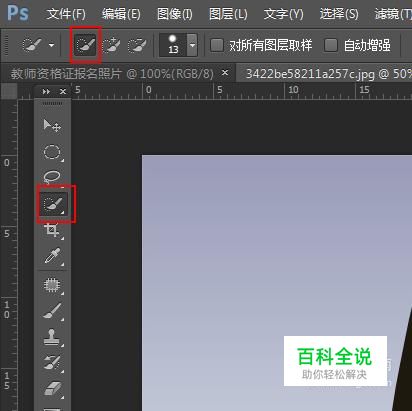
Task: Select the Elliptical Marquee tool
Action: tap(52, 152)
